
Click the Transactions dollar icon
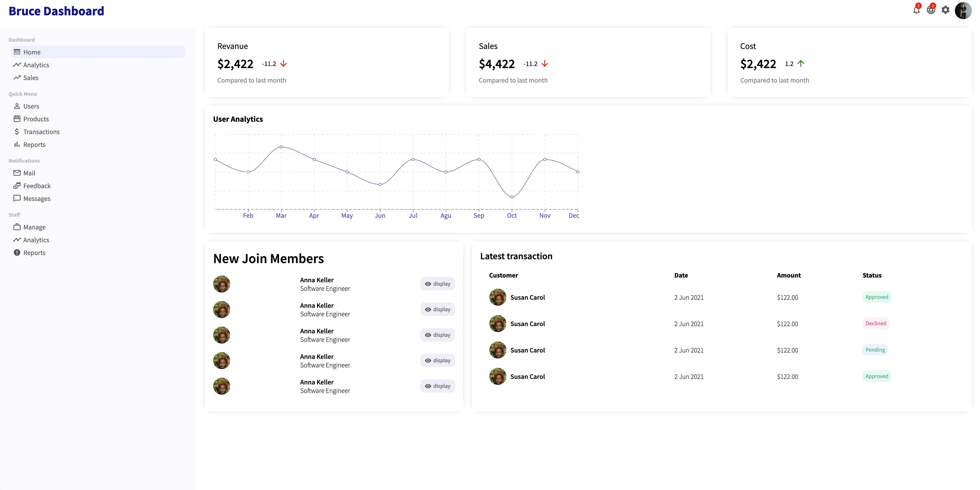pyautogui.click(x=17, y=132)
